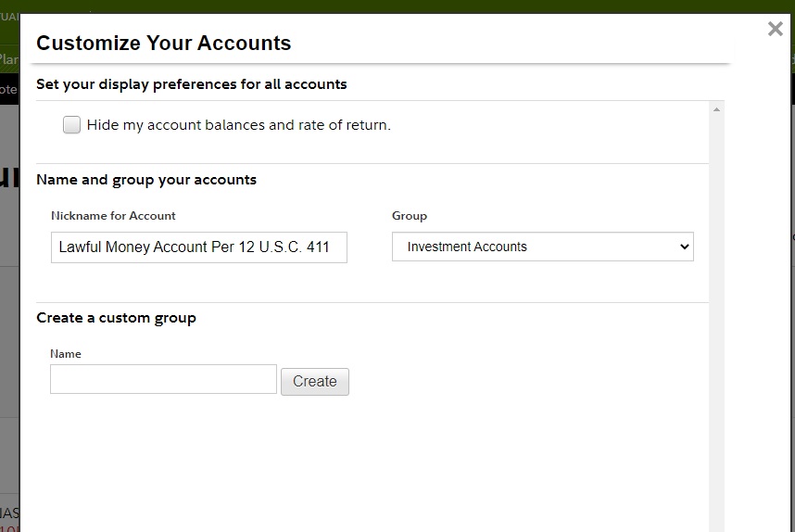
Task: Click the 'Nickname for Account' label
Action: click(113, 216)
